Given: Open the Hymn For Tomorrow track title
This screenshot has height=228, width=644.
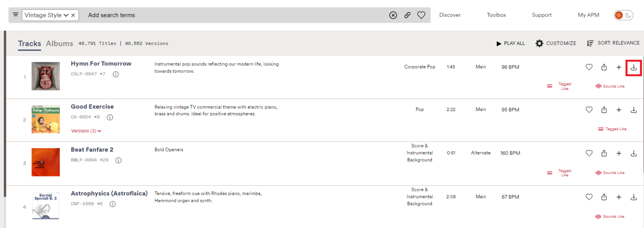Looking at the screenshot, I should (101, 64).
